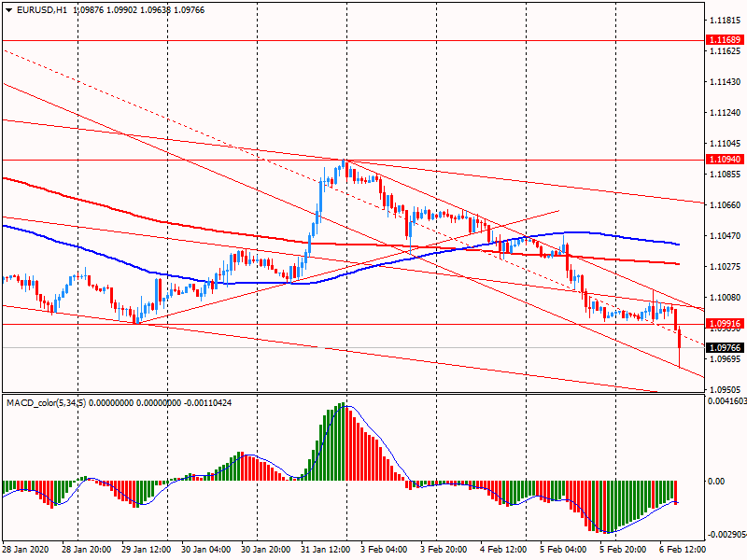The width and height of the screenshot is (747, 560).
Task: Click the 1.11430 price axis label
Action: [x=726, y=82]
